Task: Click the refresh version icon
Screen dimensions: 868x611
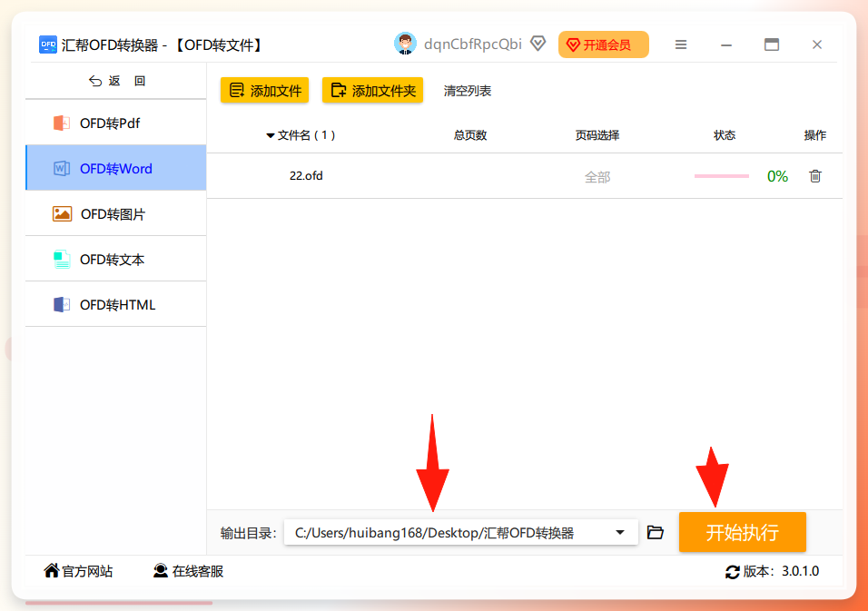Action: (x=733, y=572)
